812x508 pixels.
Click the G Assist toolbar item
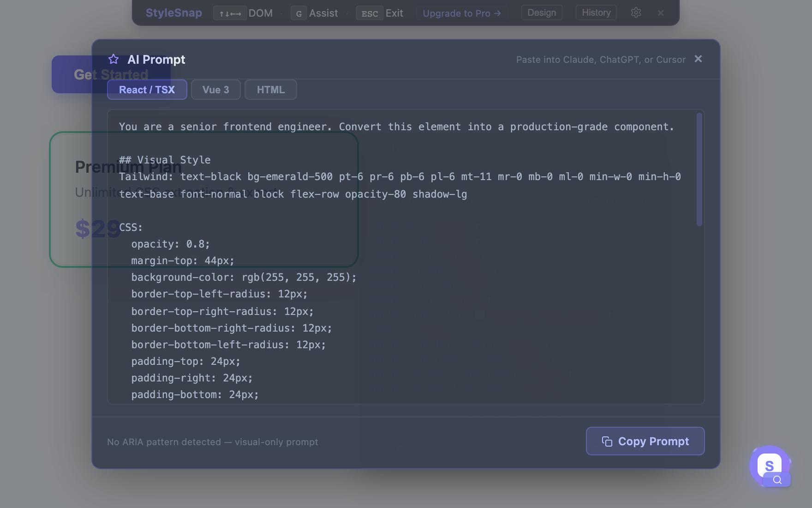click(314, 13)
